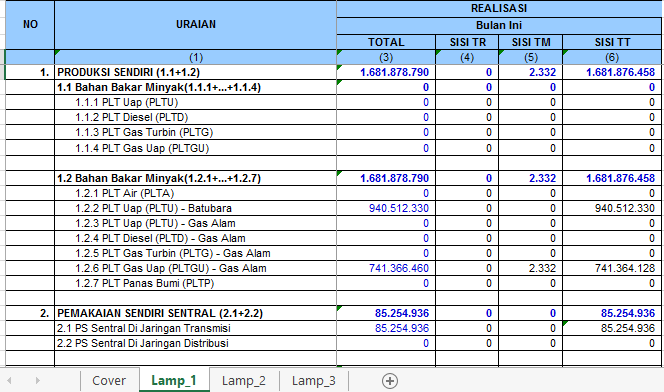Select TOTAL value 940.512.330 for PLTU Batubara

pos(386,208)
